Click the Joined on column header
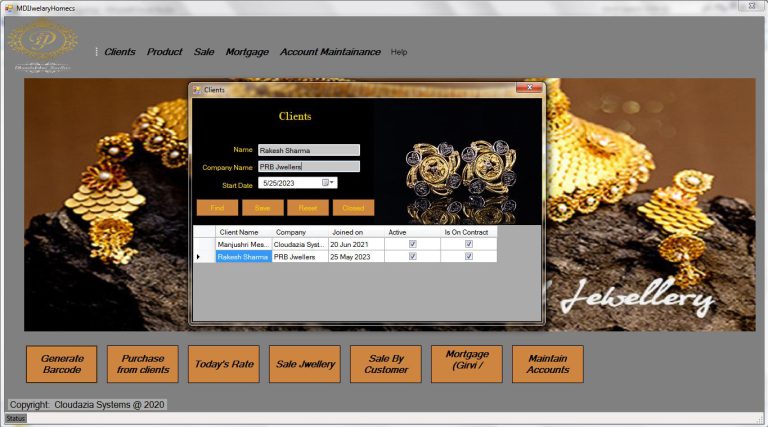768x427 pixels. click(356, 232)
